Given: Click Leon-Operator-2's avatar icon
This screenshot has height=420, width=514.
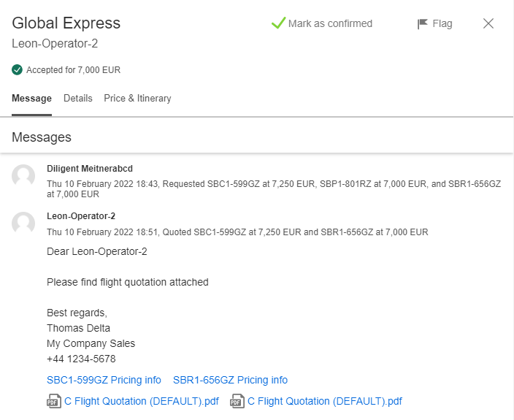Looking at the screenshot, I should [x=23, y=224].
